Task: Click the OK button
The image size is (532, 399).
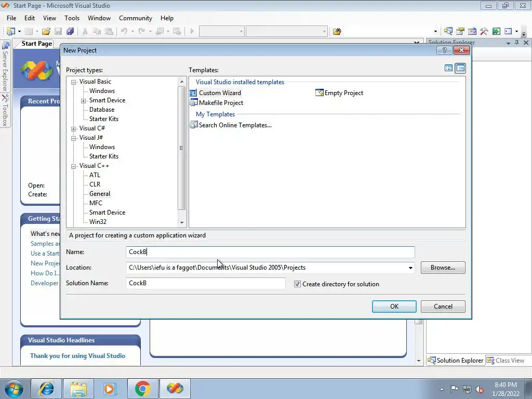Action: [x=394, y=307]
